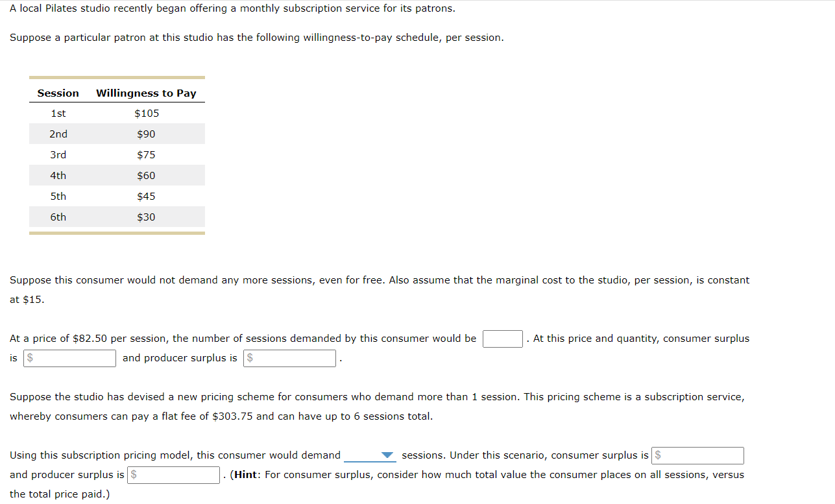Screen dimensions: 835x504
Task: Click the $60 cell in the table
Action: tap(146, 175)
